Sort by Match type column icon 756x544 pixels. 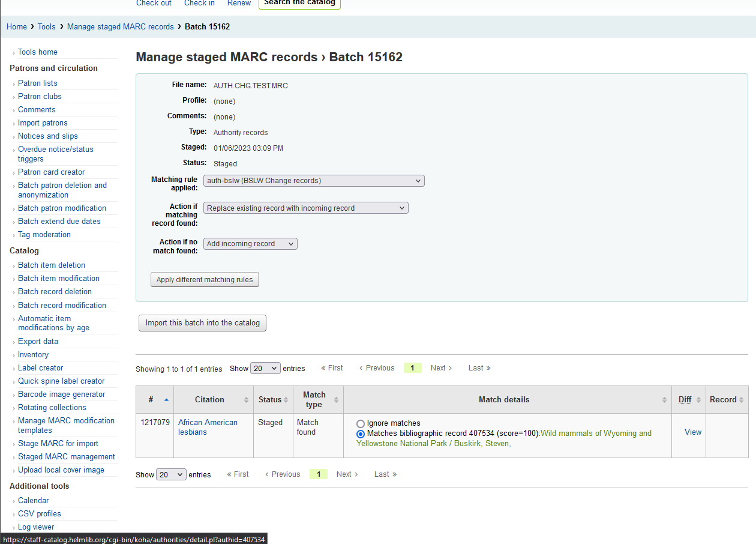pyautogui.click(x=336, y=400)
